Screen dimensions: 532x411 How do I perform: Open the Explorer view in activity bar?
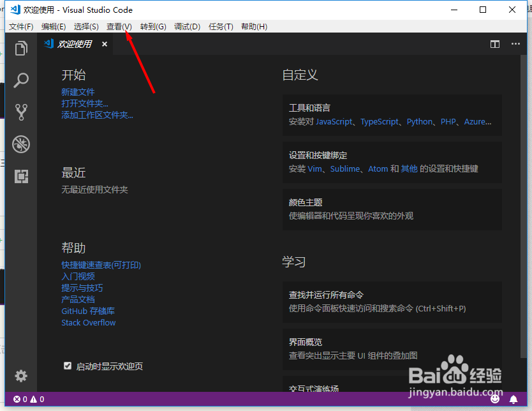click(x=21, y=49)
